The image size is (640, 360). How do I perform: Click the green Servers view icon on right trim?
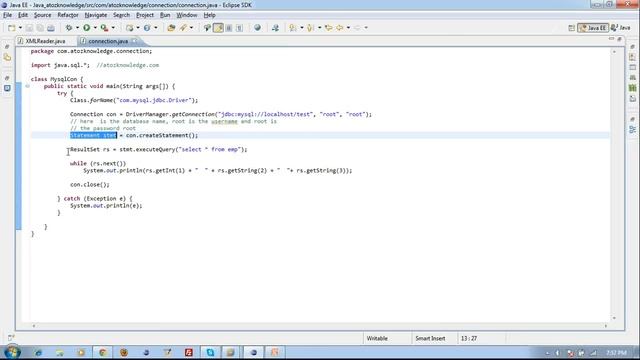point(633,88)
